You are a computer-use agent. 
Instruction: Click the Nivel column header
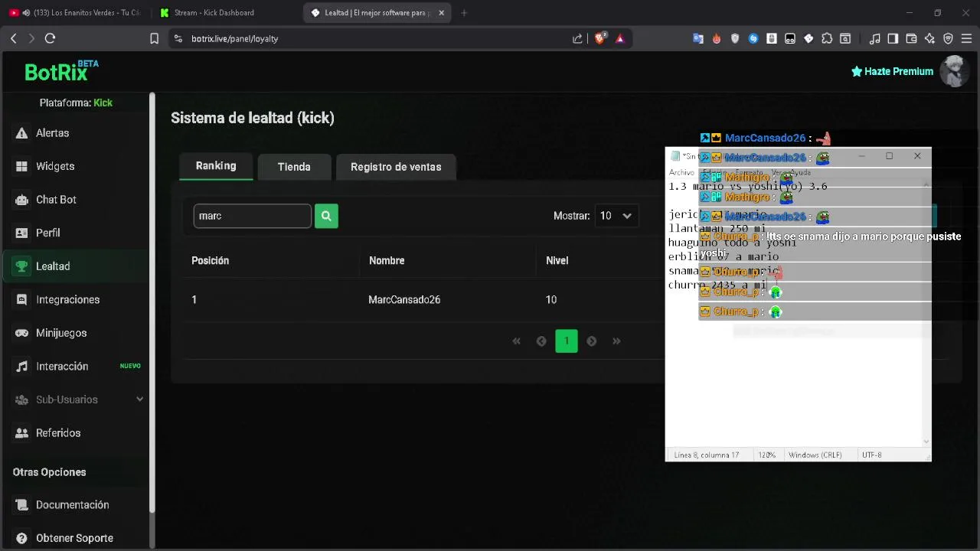click(557, 261)
